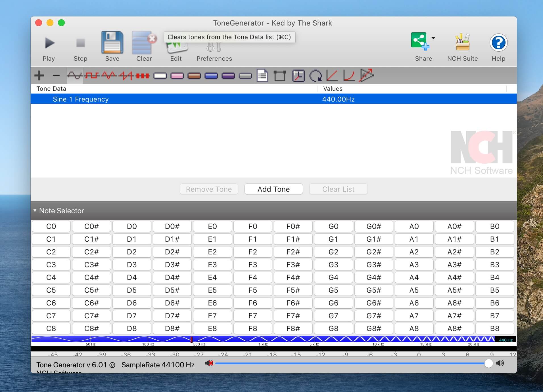Click the plus add-tone icon

click(39, 75)
